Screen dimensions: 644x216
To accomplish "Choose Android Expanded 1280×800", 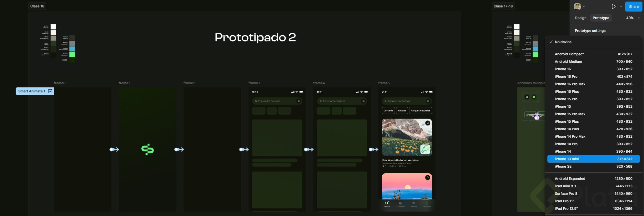I will 593,179.
